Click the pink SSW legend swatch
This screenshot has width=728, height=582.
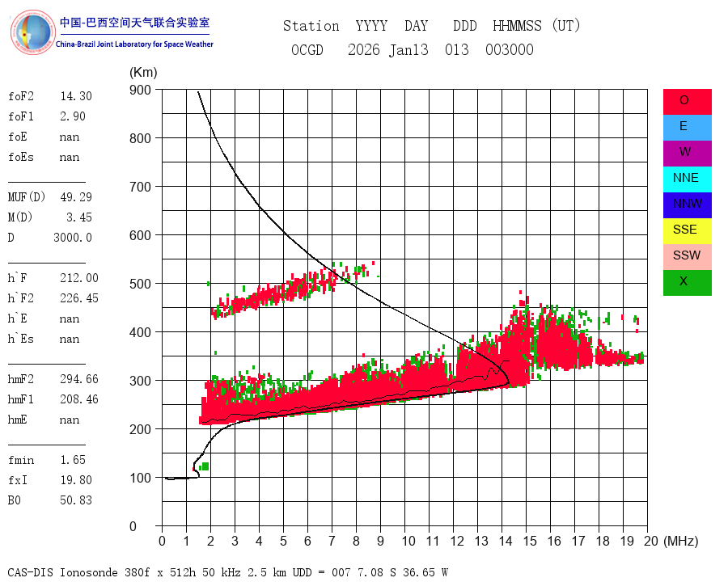coord(687,257)
